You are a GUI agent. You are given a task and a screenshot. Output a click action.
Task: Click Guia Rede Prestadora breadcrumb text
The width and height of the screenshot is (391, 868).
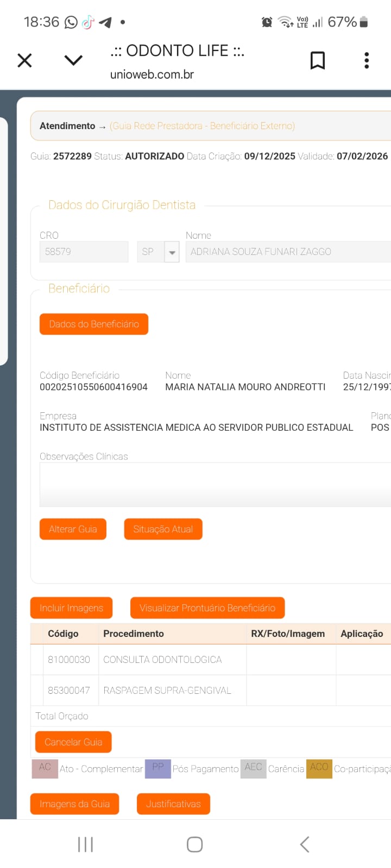coord(202,126)
